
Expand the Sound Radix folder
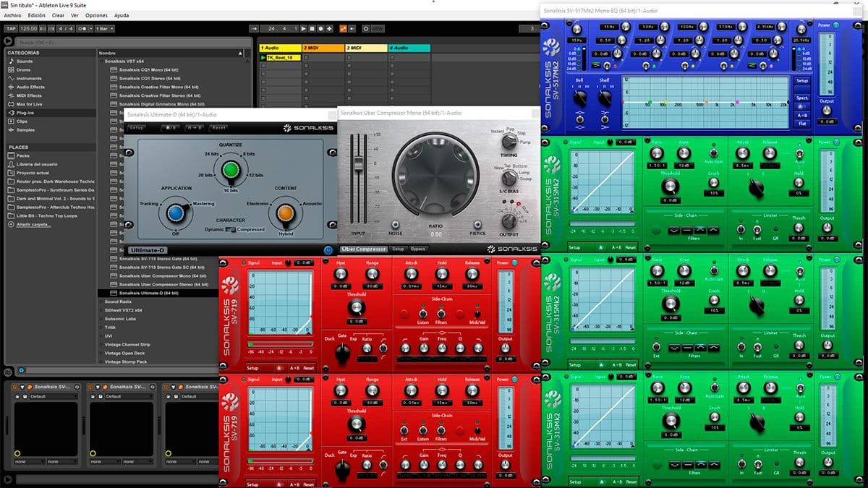pos(101,301)
